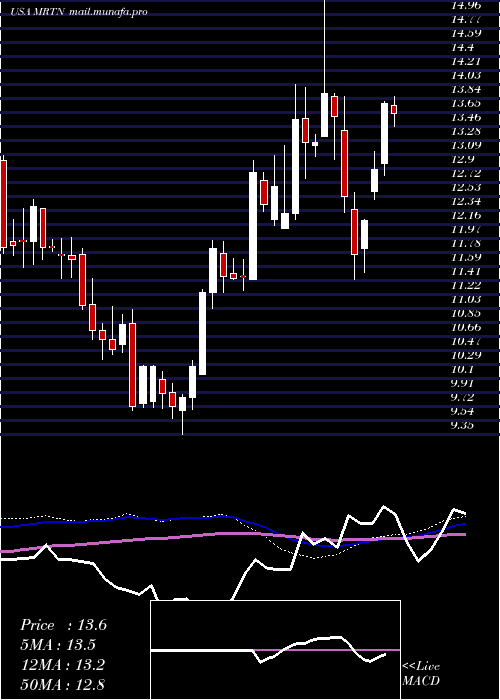Select the 11.78 price axis label
The width and height of the screenshot is (500, 700).
tap(466, 243)
